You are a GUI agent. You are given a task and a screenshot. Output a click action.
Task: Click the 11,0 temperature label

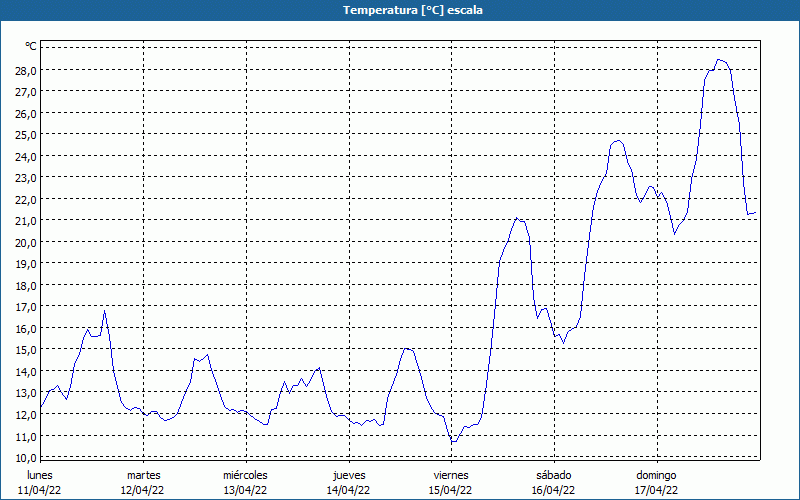(x=27, y=436)
